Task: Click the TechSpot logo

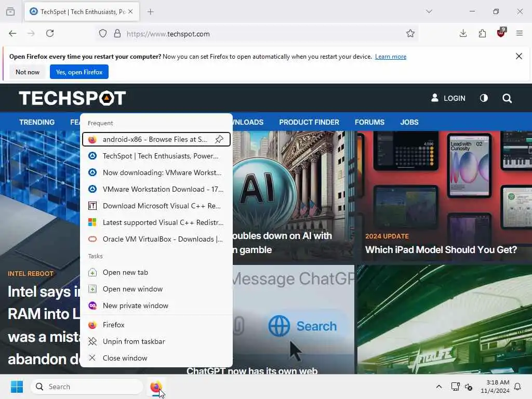Action: [72, 98]
